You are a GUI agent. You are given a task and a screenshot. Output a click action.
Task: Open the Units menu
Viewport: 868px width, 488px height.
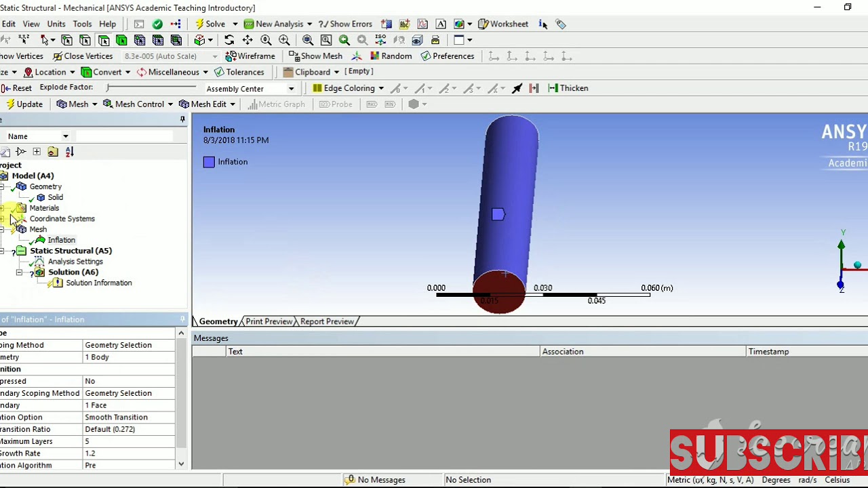[56, 24]
